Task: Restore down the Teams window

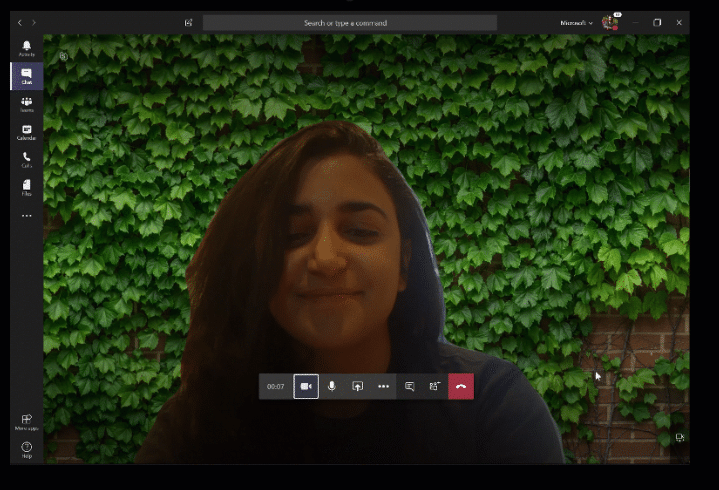Action: [657, 22]
